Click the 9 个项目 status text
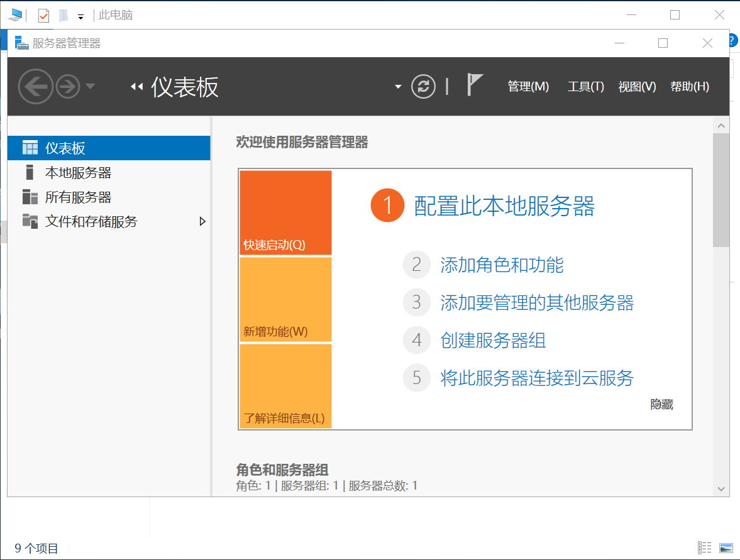 click(x=36, y=548)
